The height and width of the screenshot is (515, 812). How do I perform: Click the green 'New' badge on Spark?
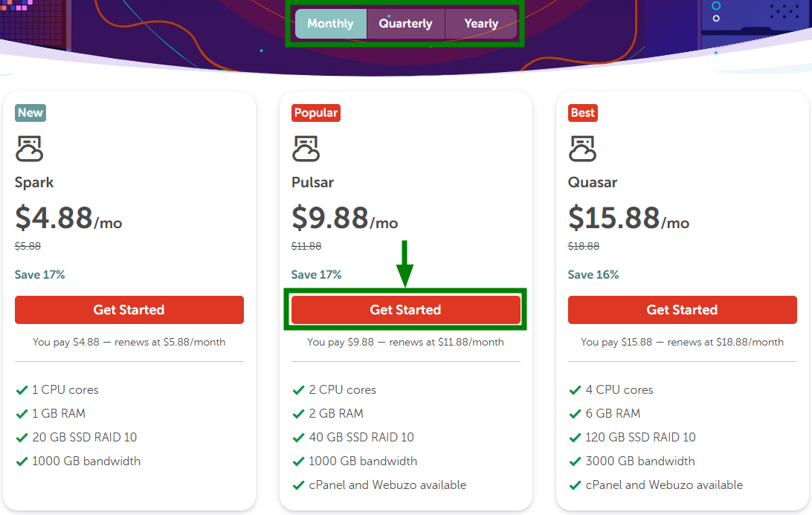[30, 113]
